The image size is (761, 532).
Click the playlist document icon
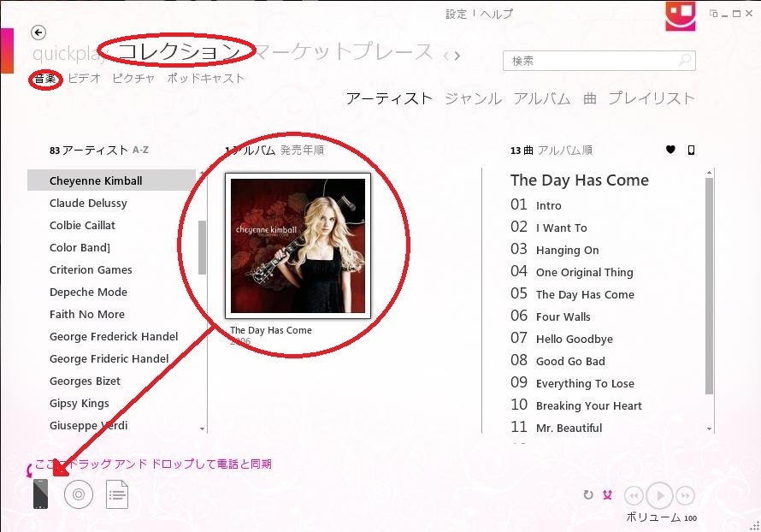point(117,494)
